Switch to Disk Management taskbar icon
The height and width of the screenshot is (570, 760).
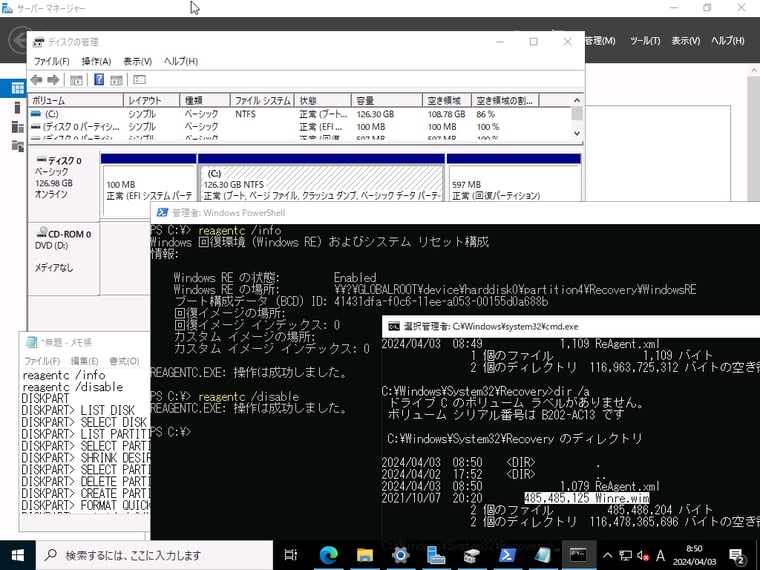[x=471, y=555]
